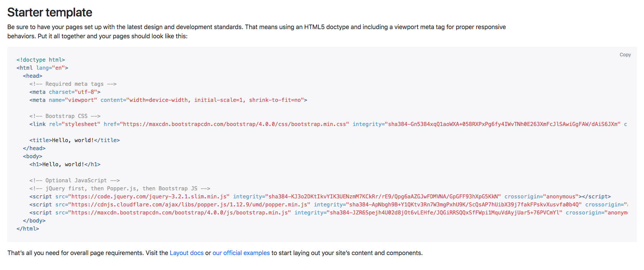Click the doctype html line in code
This screenshot has width=644, height=270.
point(41,60)
